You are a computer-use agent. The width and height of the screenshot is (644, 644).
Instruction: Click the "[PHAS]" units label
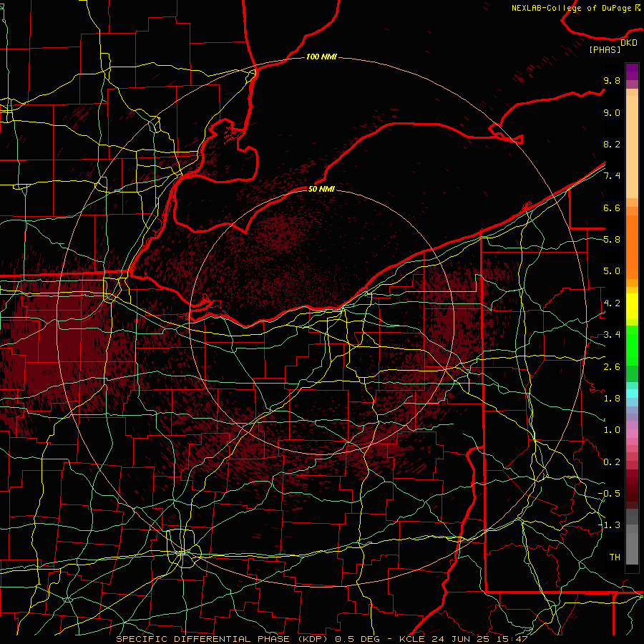tap(605, 49)
